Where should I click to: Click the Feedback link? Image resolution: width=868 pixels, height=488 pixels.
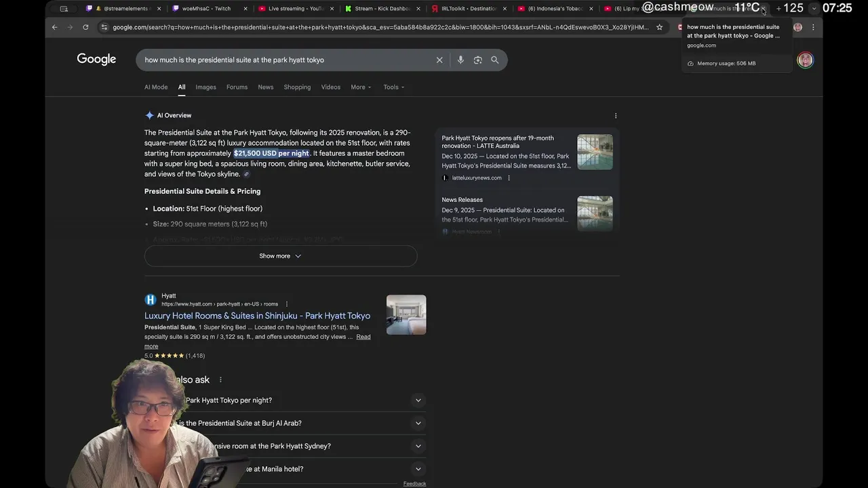(414, 483)
